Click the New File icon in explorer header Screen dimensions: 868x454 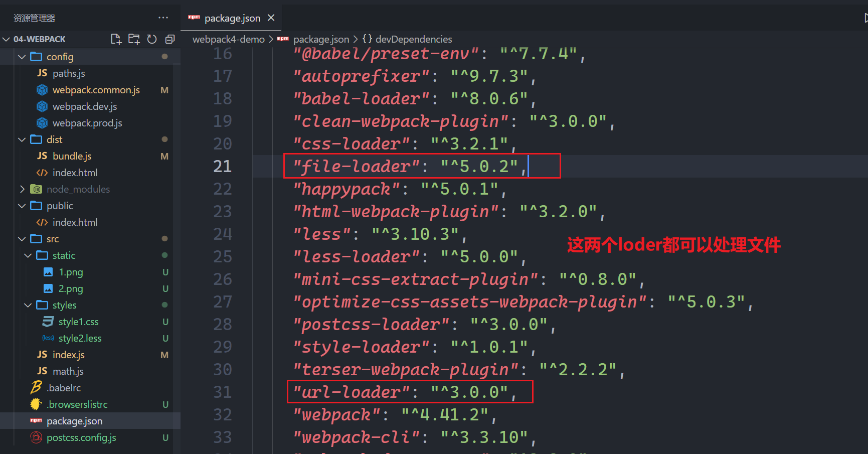[x=116, y=39]
